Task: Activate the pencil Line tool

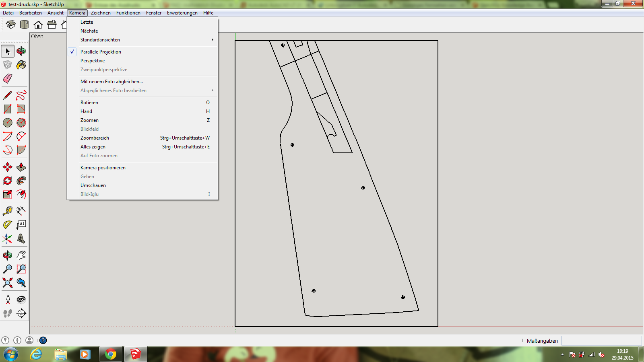Action: pyautogui.click(x=8, y=95)
